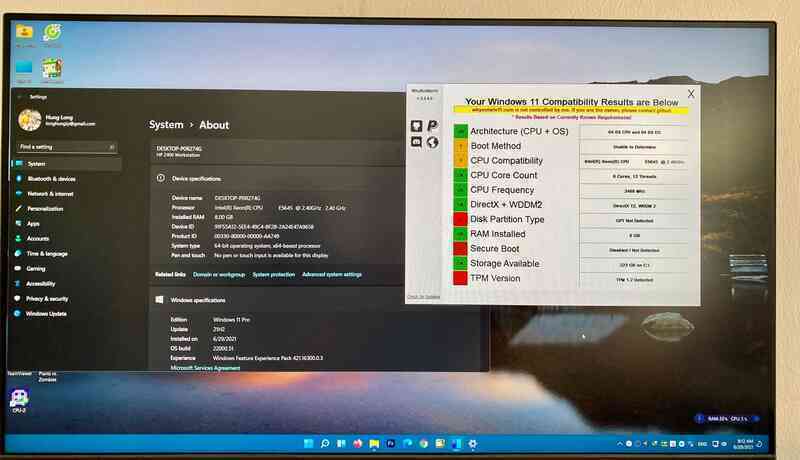
Task: Click the taskbar clock and date
Action: 744,444
